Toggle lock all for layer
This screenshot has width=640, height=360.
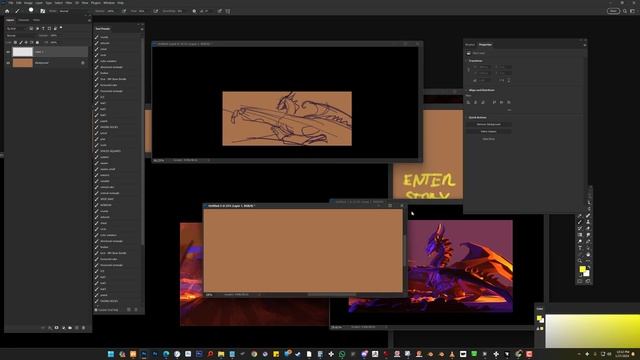37,42
